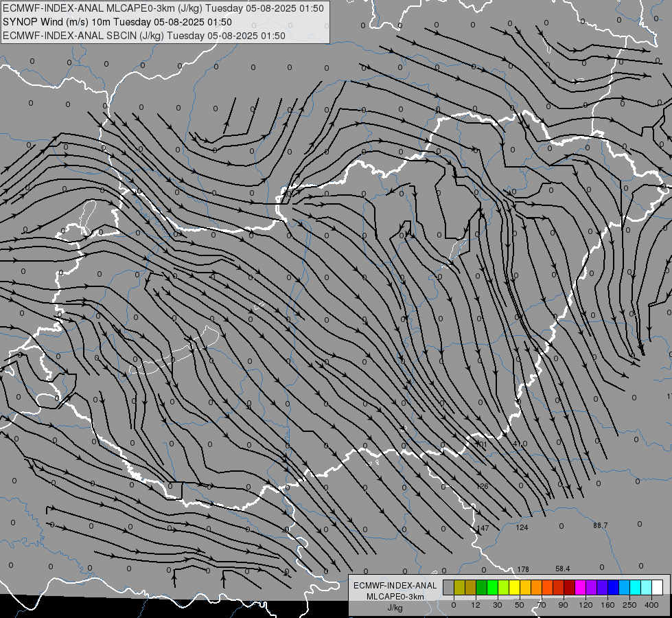This screenshot has height=618, width=672.
Task: Click the white swatch ending the legend
Action: tap(658, 587)
